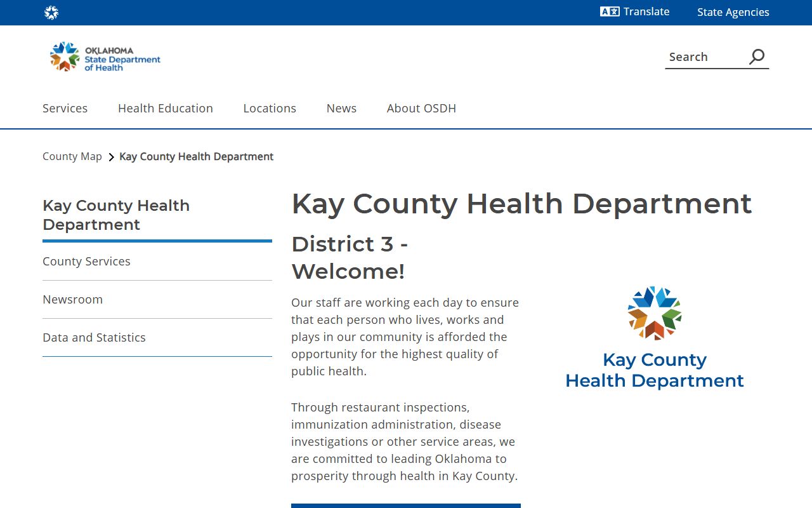Click the District 3 - Welcome! heading
812x508 pixels.
click(350, 257)
